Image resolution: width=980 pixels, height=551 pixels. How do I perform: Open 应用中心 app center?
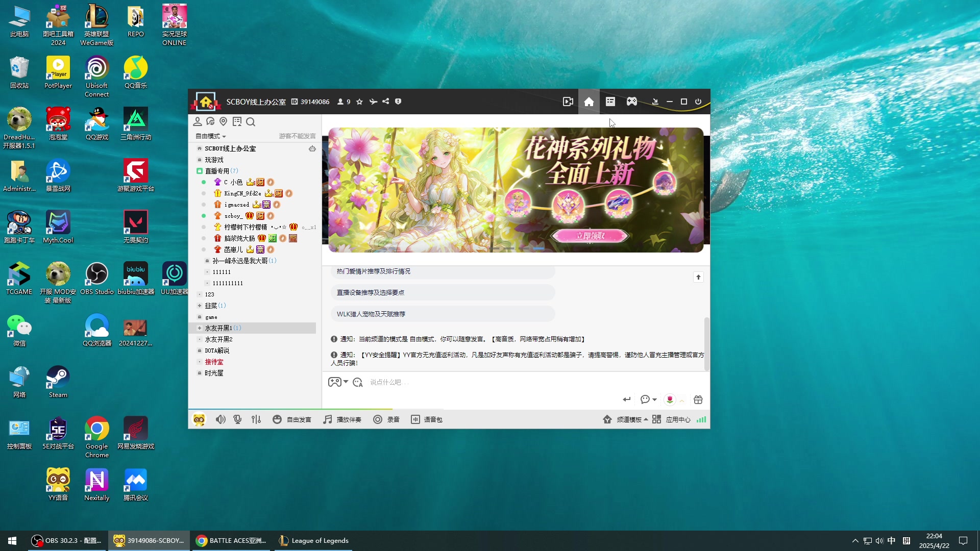click(x=671, y=419)
